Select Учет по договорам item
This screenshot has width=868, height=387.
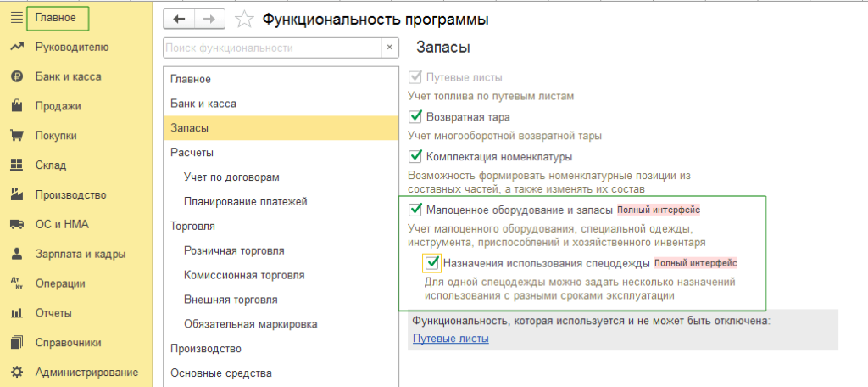click(x=281, y=177)
